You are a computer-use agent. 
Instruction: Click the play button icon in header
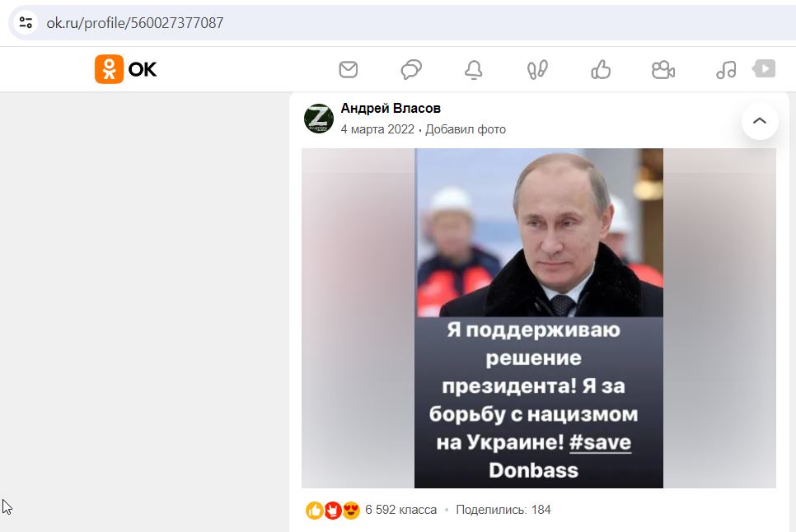tap(764, 68)
